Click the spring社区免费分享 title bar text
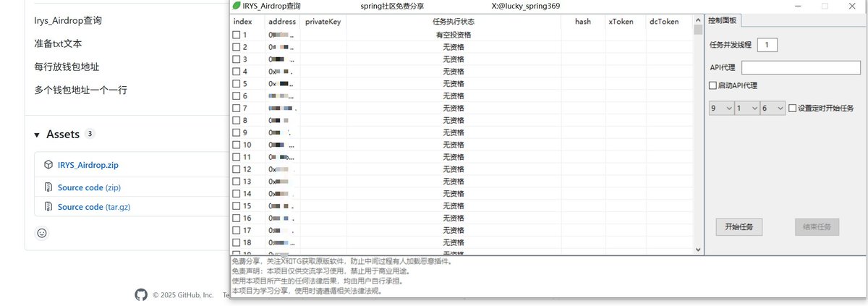The image size is (868, 306). [392, 6]
